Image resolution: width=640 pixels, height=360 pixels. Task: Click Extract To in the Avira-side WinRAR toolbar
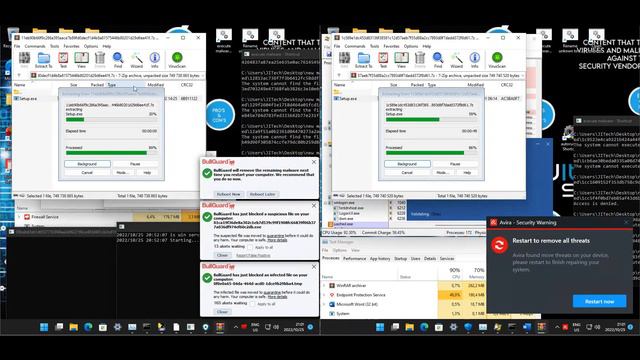[x=363, y=60]
